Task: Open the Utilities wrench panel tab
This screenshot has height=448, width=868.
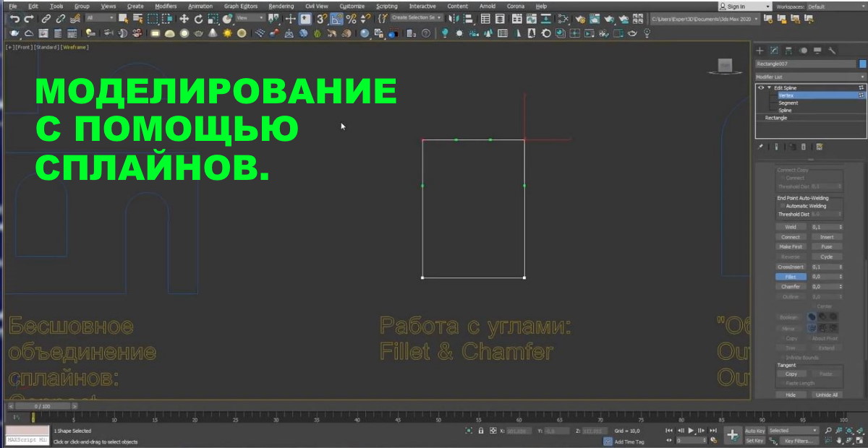Action: click(x=832, y=51)
